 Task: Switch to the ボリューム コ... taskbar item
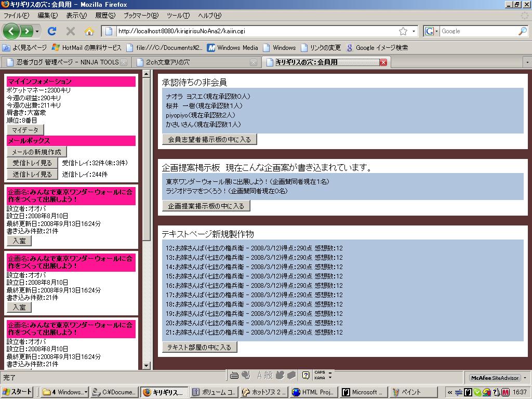[215, 392]
